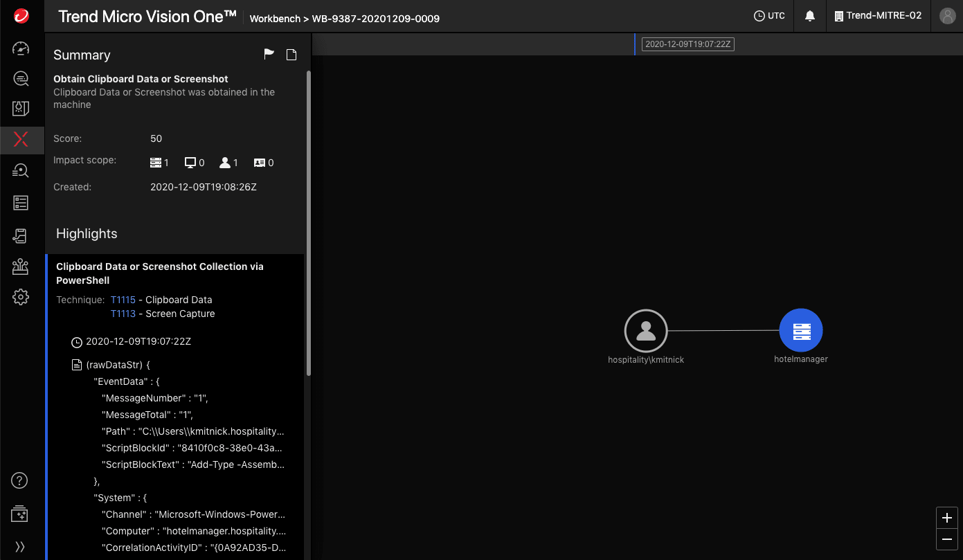This screenshot has height=560, width=963.
Task: Open the XDR Workbench icon in sidebar
Action: pos(21,140)
